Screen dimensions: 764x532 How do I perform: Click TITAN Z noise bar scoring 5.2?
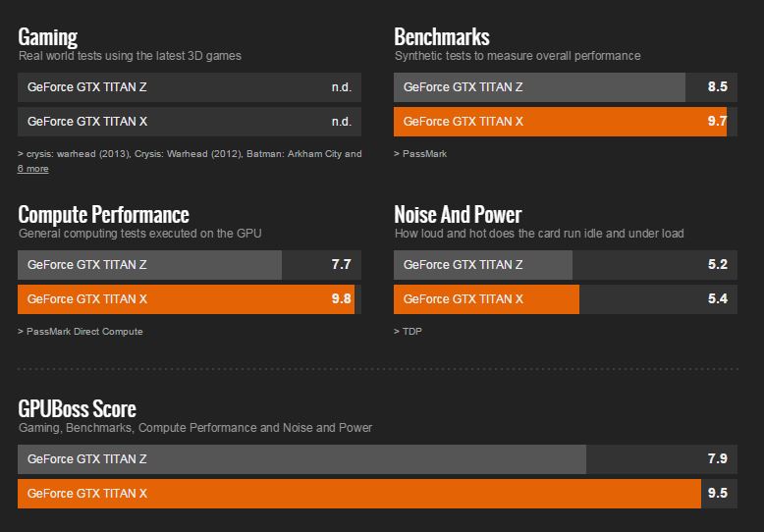click(566, 265)
